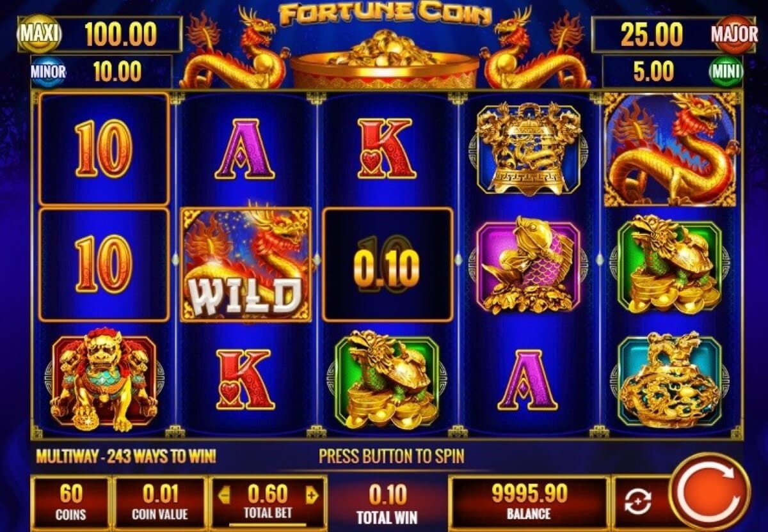The width and height of the screenshot is (768, 532).
Task: Toggle the autospin icon
Action: (x=638, y=502)
